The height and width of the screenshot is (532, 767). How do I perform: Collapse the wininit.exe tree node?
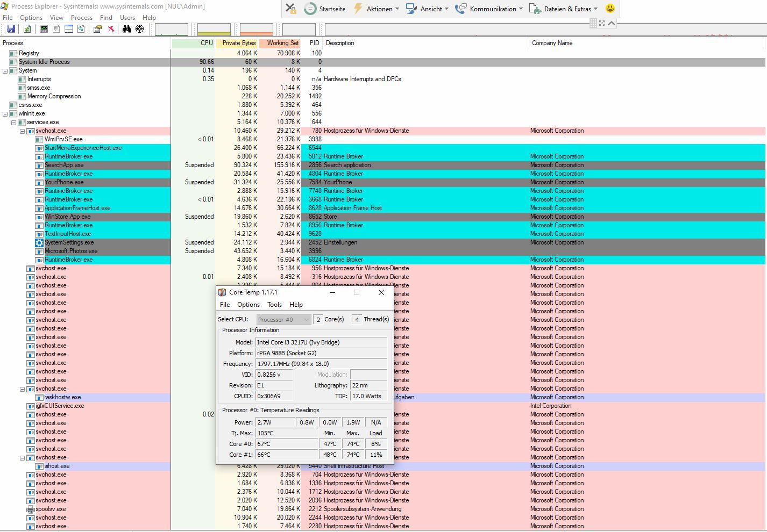coord(5,114)
